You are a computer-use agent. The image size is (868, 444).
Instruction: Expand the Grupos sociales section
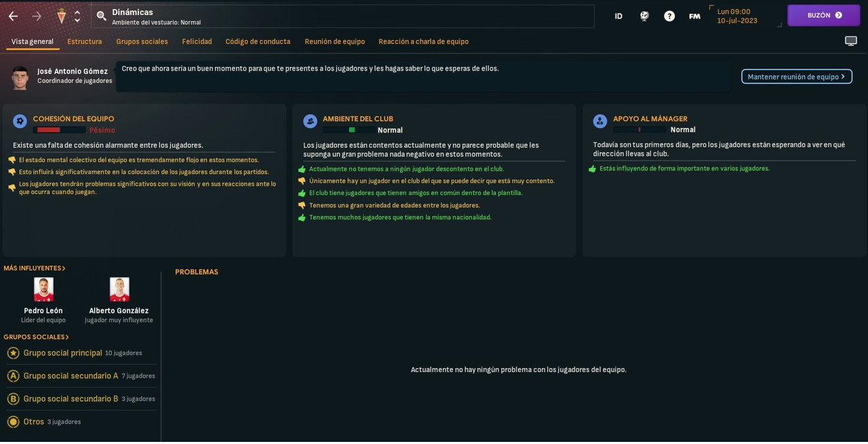coord(37,337)
